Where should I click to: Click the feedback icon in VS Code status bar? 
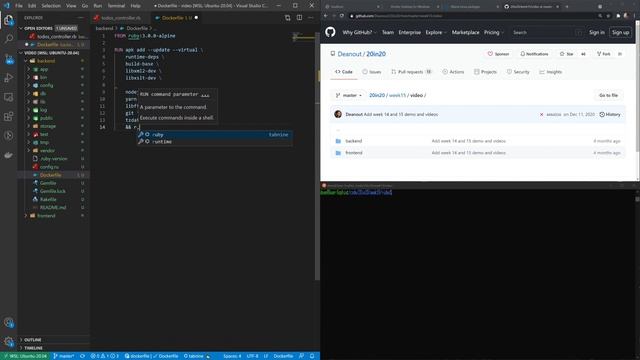(301, 356)
